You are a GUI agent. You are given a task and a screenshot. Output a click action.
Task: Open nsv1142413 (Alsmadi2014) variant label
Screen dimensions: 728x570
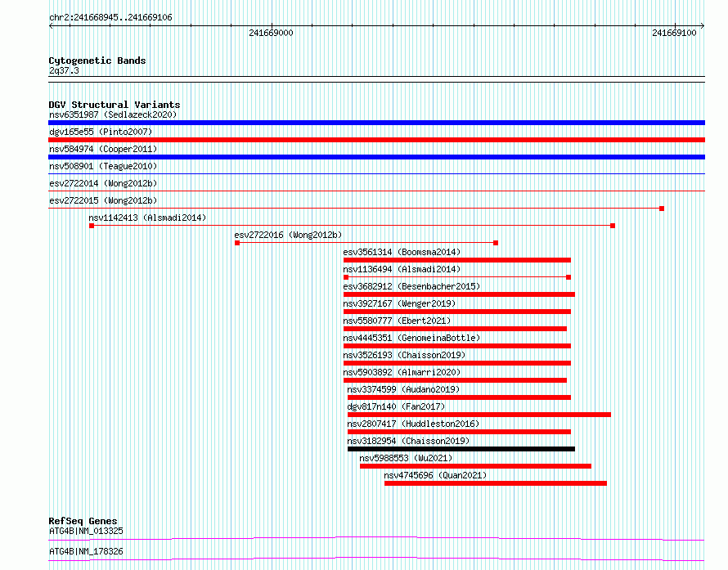coord(147,218)
